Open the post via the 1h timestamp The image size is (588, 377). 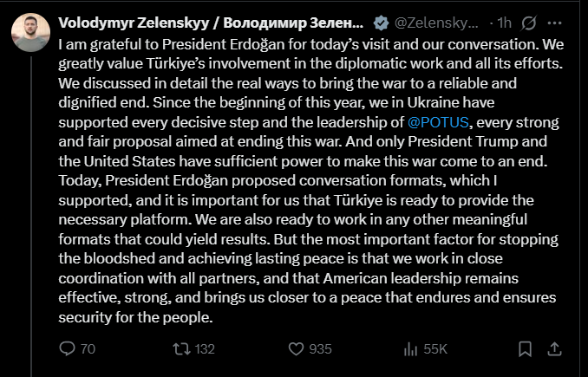pos(501,21)
